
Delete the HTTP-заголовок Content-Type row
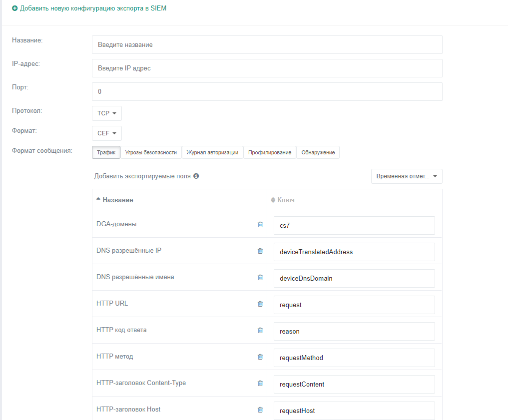click(x=260, y=384)
